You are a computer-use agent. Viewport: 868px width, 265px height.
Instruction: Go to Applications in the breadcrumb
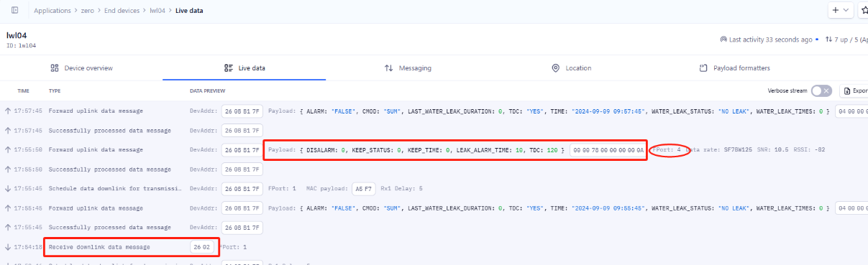click(x=52, y=10)
